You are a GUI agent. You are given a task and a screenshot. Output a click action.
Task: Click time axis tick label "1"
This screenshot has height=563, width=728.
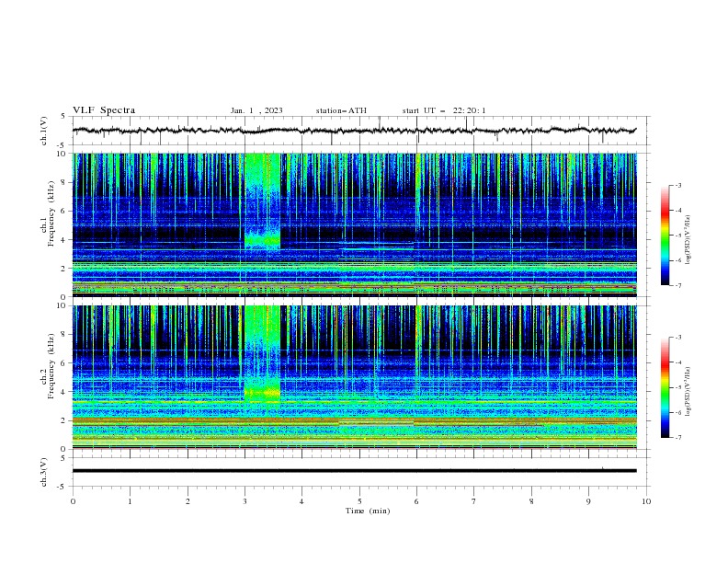click(x=130, y=501)
